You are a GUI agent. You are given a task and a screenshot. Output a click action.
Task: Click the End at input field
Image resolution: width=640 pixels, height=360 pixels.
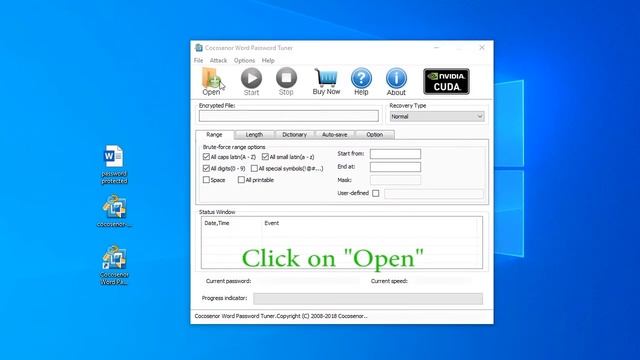(x=395, y=167)
